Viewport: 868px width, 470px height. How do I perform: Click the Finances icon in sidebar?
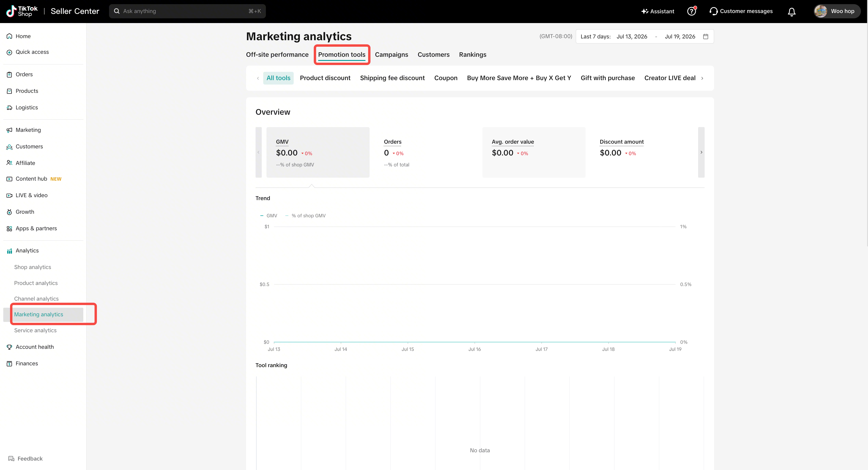tap(9, 364)
